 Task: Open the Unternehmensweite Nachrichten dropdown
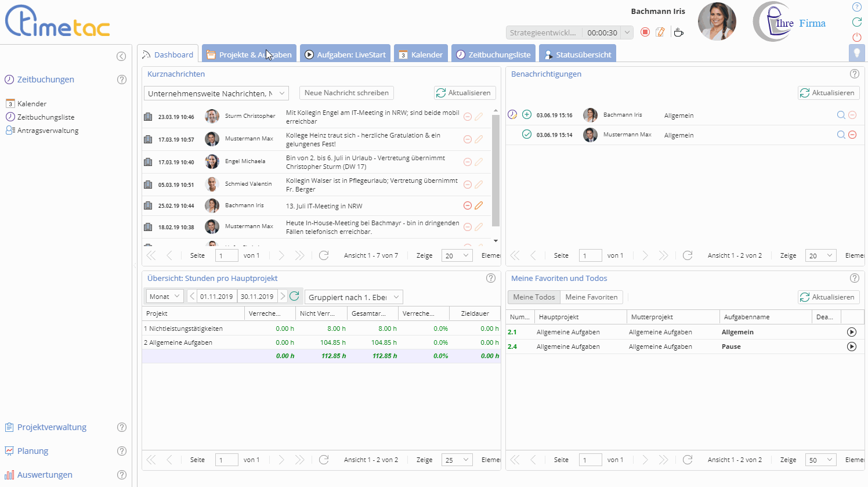(216, 93)
